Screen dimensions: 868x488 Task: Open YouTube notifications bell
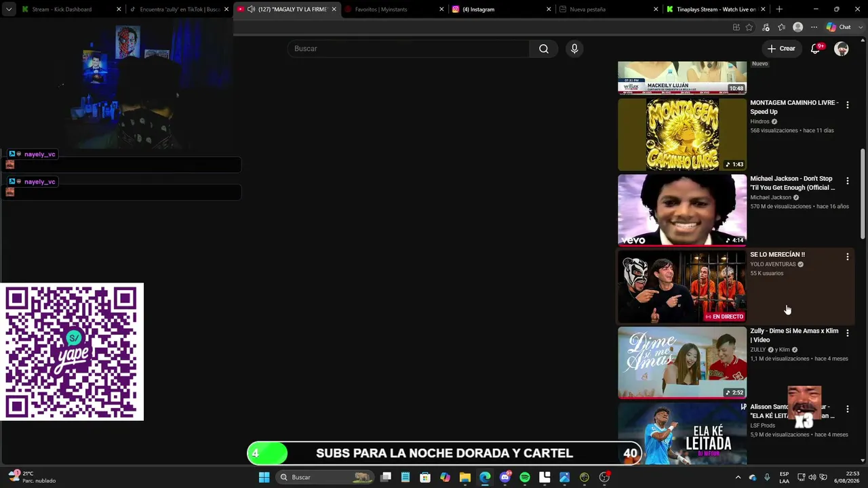click(x=816, y=49)
